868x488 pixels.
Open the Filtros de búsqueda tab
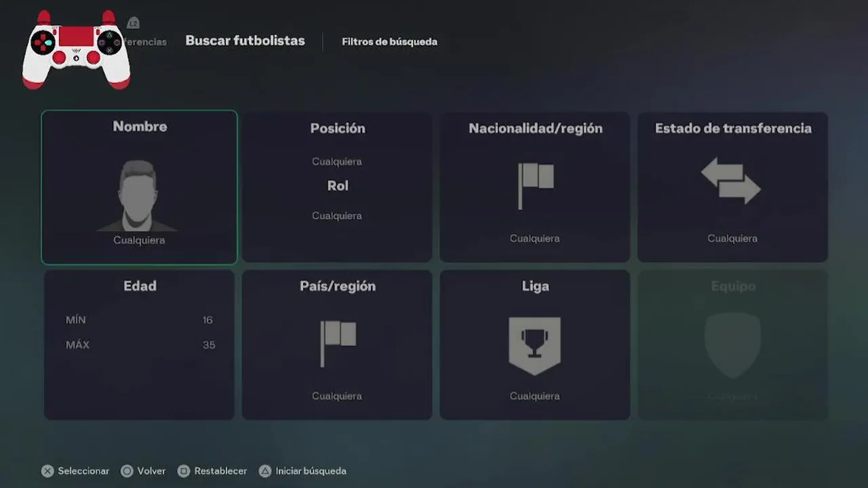pos(389,42)
